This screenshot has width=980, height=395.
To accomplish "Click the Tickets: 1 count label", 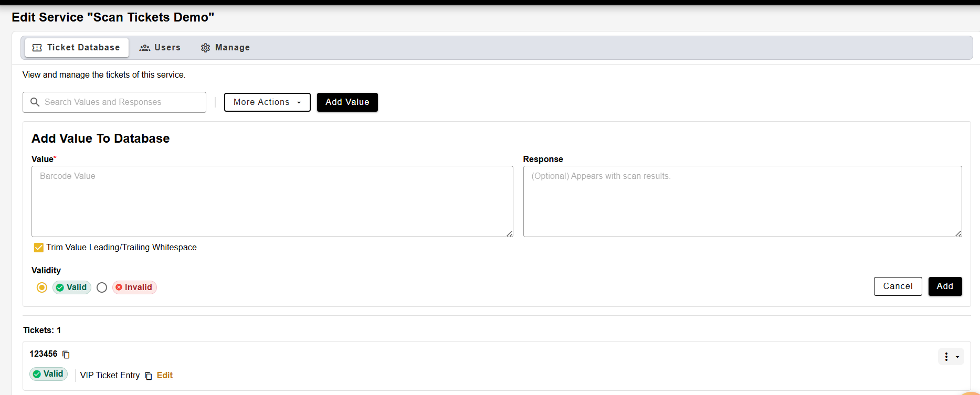I will point(42,330).
